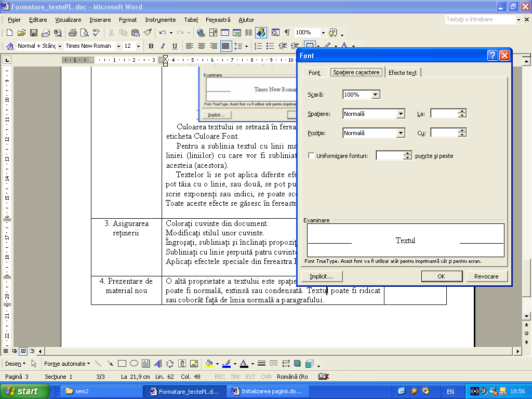
Task: Activate the Format Painter brush
Action: coord(148,33)
